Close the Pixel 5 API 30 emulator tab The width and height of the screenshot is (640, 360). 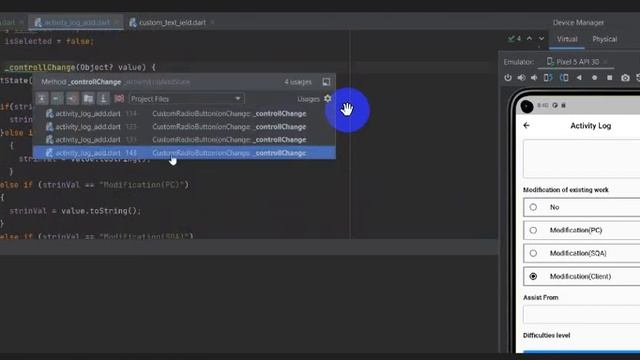605,62
